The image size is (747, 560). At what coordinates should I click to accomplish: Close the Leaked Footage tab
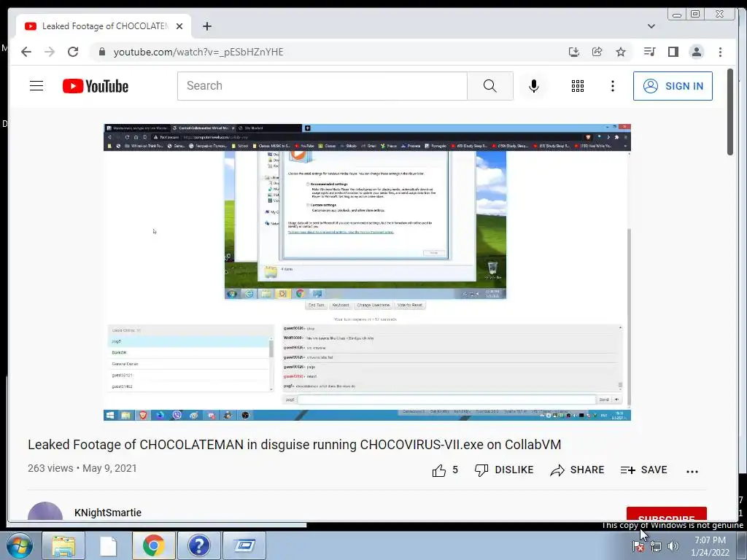click(x=179, y=26)
